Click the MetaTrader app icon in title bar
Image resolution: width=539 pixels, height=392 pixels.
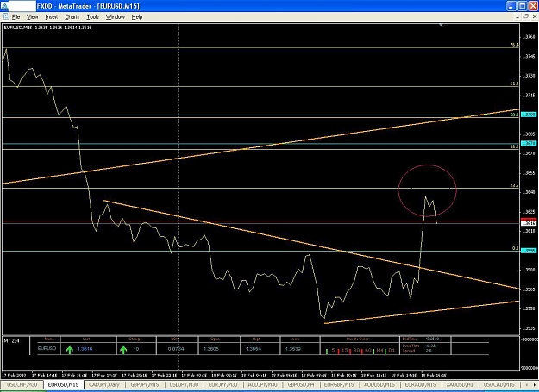4,6
